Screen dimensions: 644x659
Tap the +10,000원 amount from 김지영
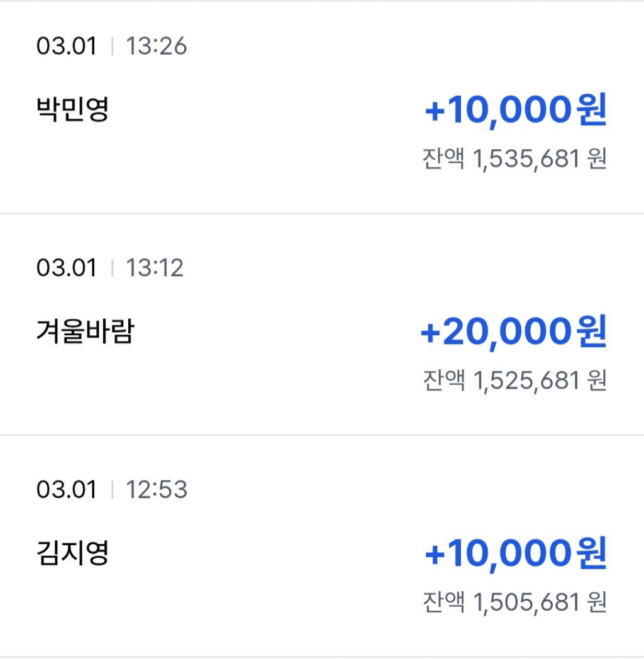(516, 554)
